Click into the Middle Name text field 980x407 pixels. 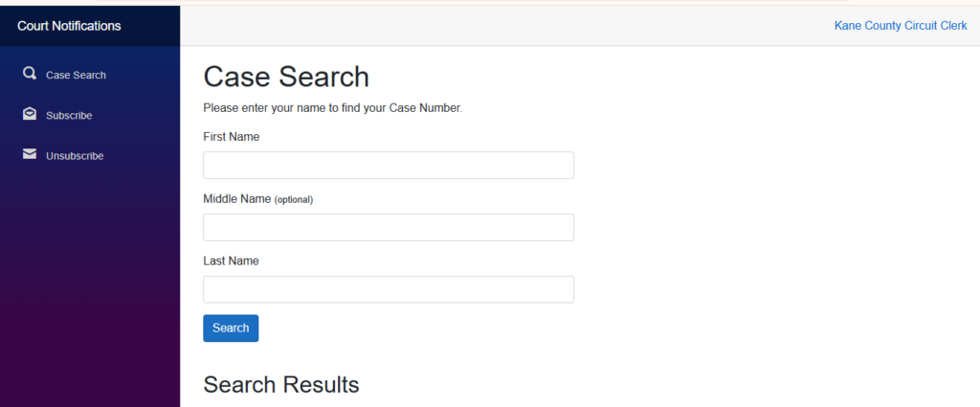pos(388,227)
